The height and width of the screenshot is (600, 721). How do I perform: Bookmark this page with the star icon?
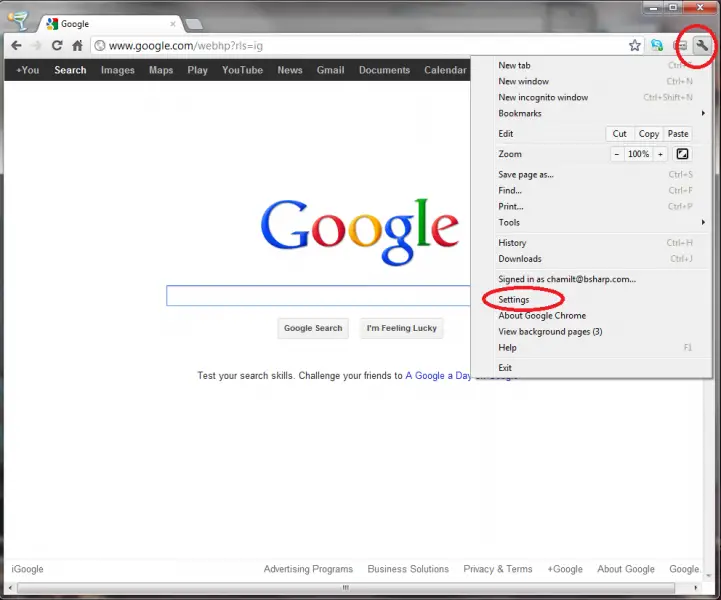[635, 46]
